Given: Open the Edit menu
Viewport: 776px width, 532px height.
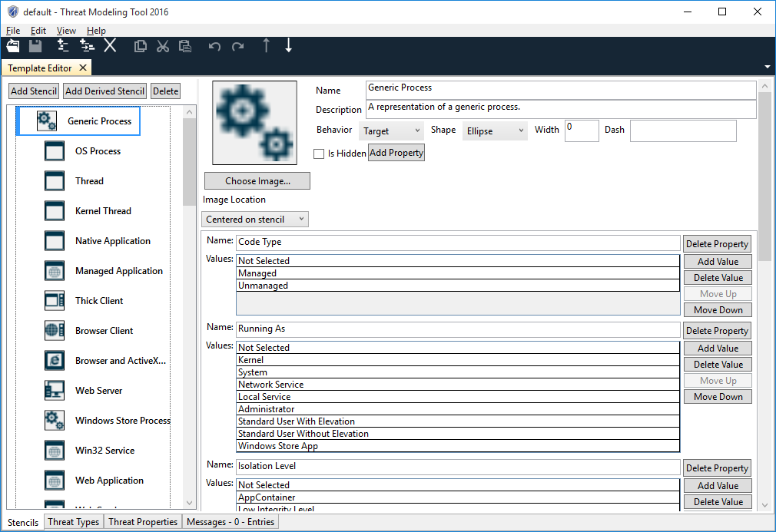Looking at the screenshot, I should (x=38, y=31).
